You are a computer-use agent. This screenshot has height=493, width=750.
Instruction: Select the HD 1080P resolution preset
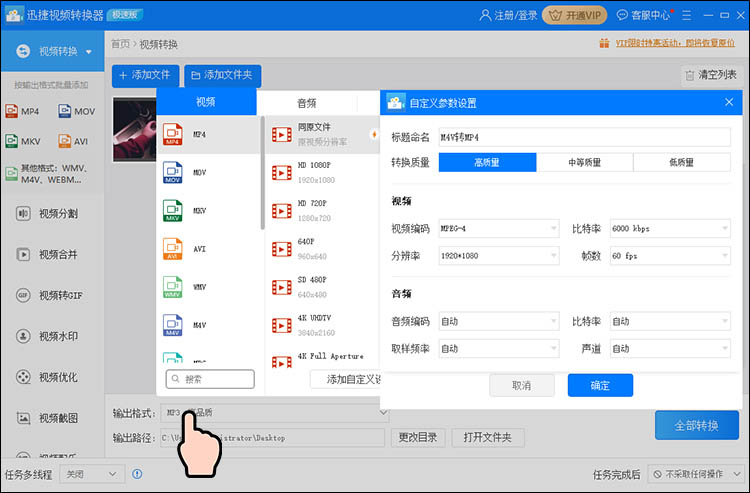[x=323, y=173]
